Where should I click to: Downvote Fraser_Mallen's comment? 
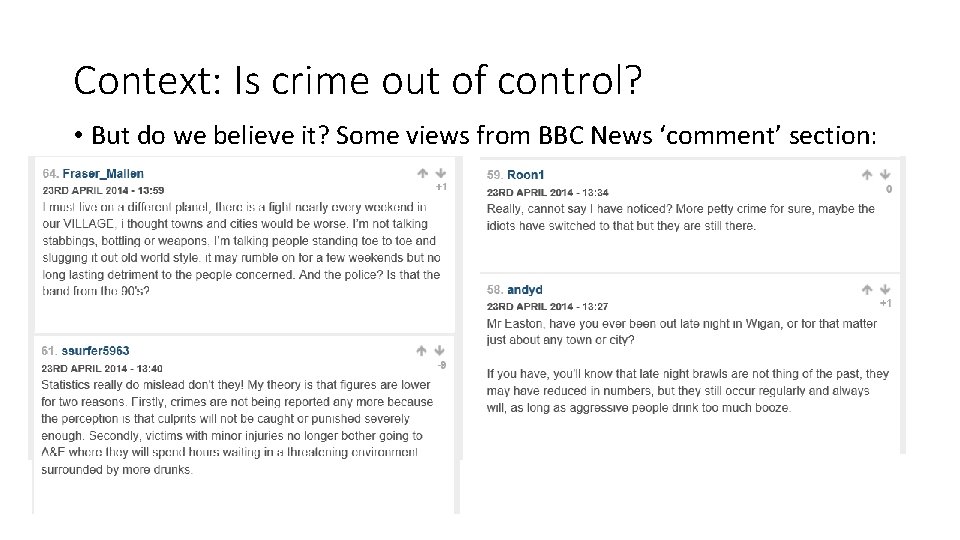click(440, 174)
